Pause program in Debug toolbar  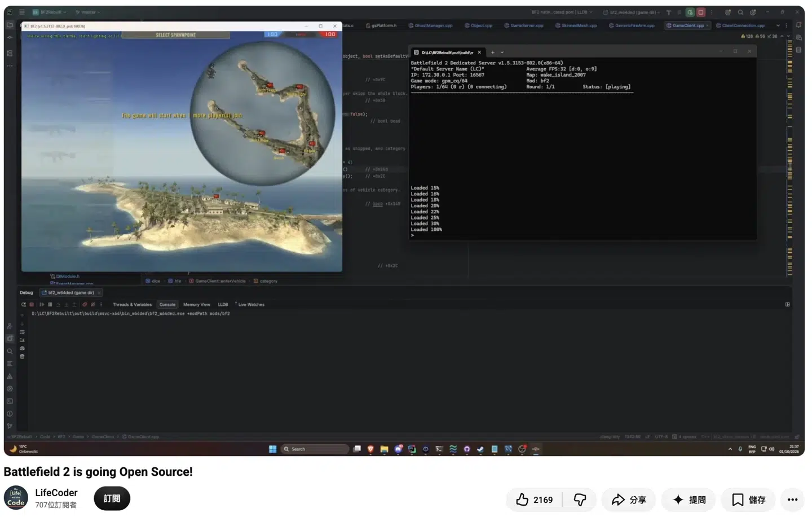50,305
